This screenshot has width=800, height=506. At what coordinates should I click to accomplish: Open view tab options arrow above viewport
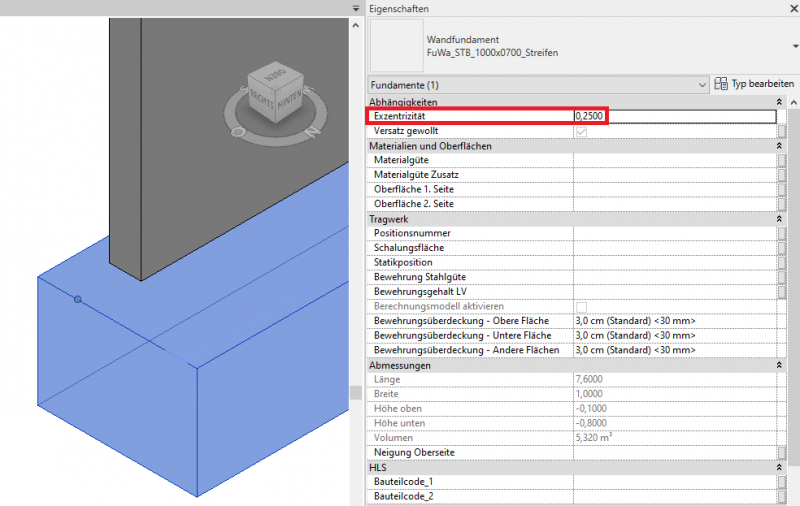[355, 8]
